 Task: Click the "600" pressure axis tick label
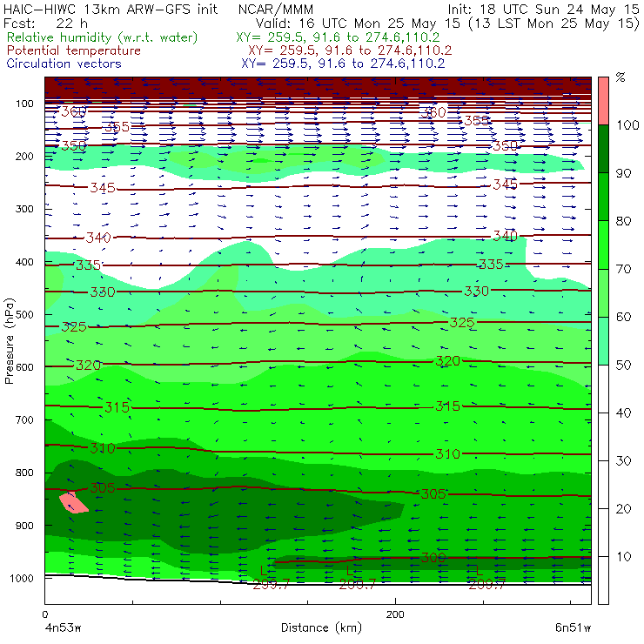pyautogui.click(x=24, y=367)
